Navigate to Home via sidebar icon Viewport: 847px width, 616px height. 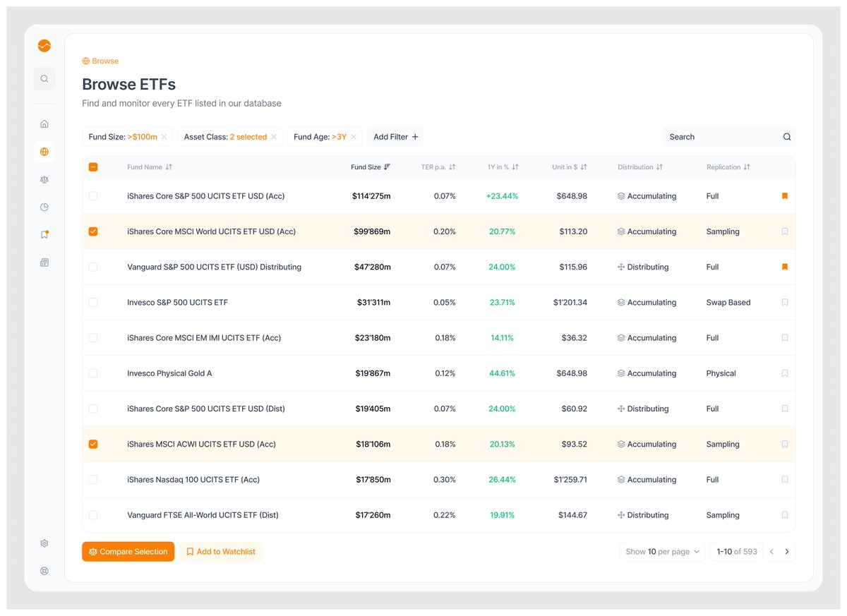[x=44, y=123]
